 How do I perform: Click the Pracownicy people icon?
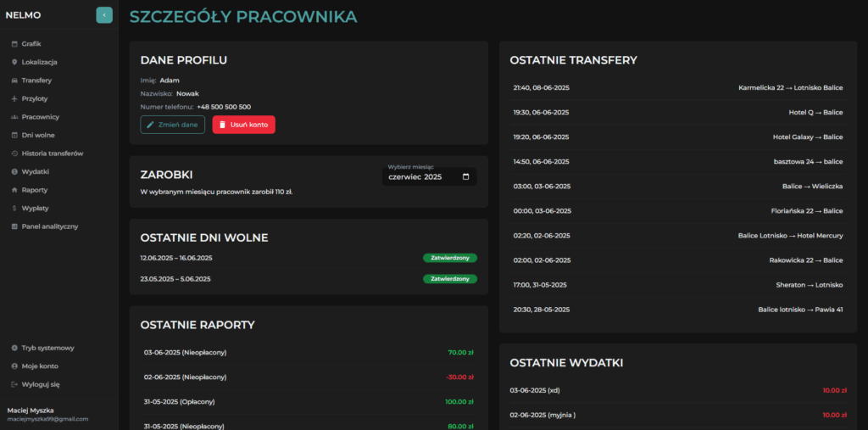pyautogui.click(x=14, y=117)
